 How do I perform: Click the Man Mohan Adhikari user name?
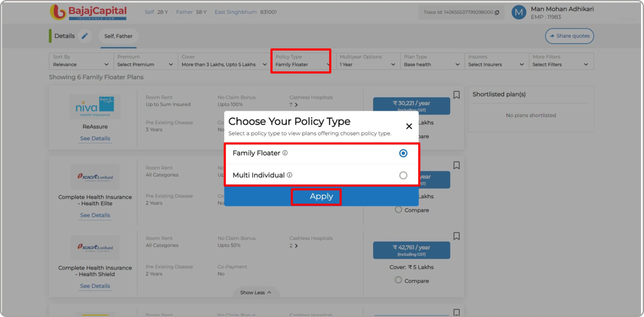562,9
